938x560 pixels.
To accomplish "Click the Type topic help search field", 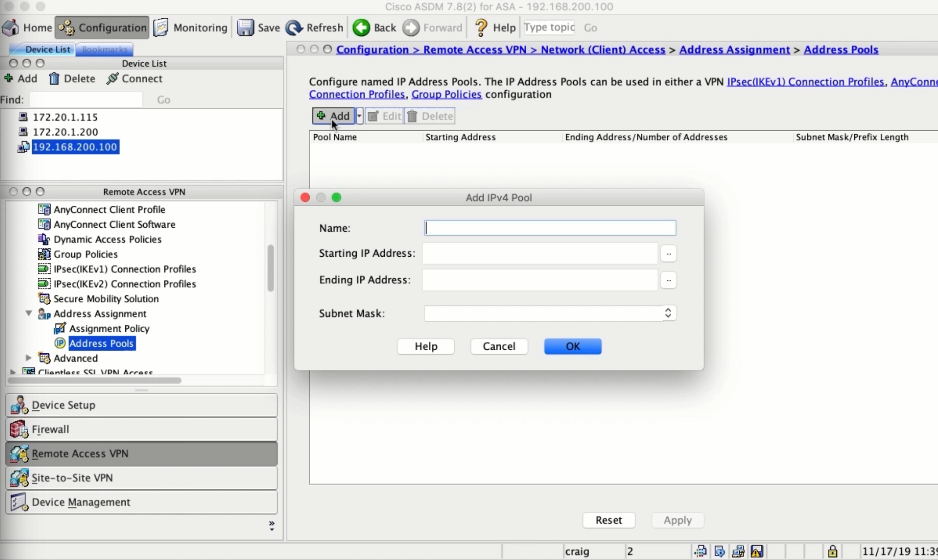I will tap(549, 27).
